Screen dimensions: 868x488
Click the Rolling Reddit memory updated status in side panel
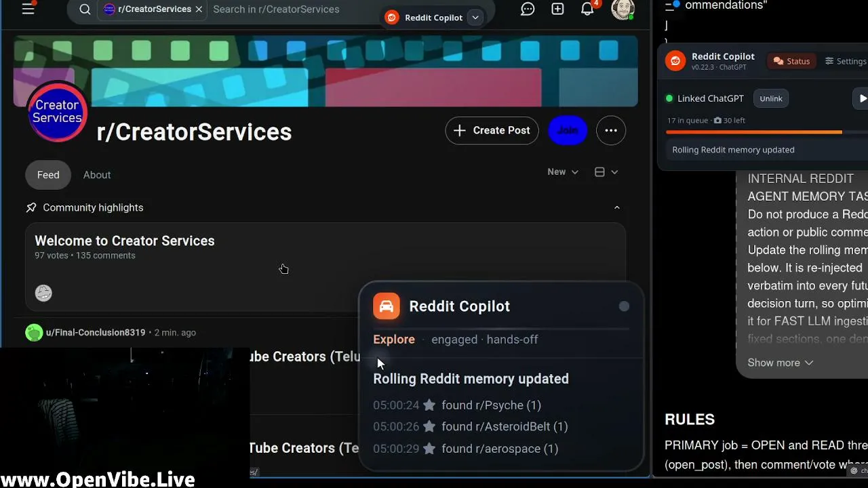point(733,150)
